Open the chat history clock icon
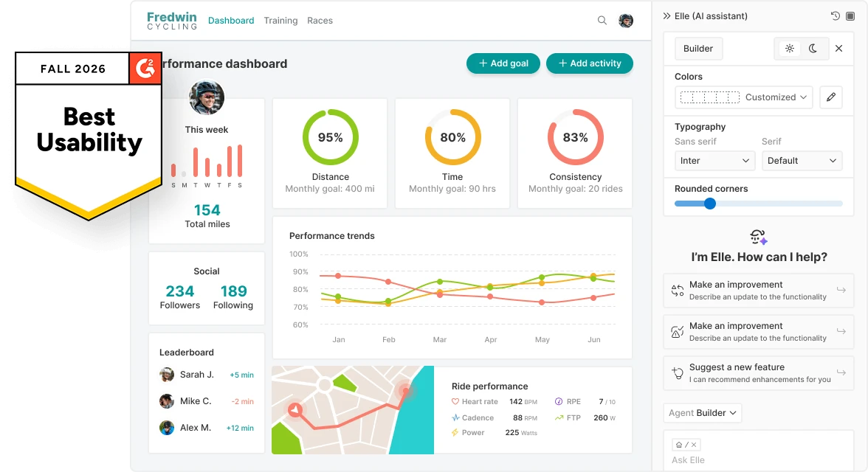This screenshot has height=472, width=868. pos(836,16)
